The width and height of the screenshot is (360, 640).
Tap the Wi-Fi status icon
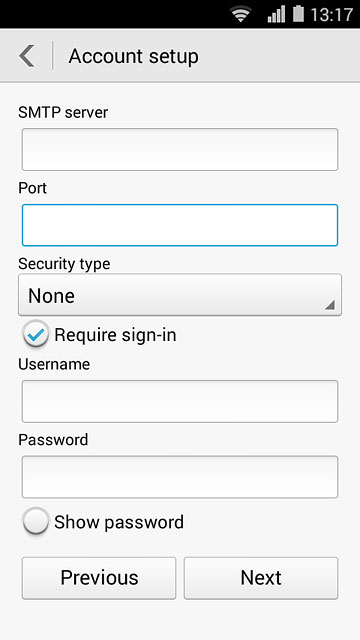[x=241, y=14]
